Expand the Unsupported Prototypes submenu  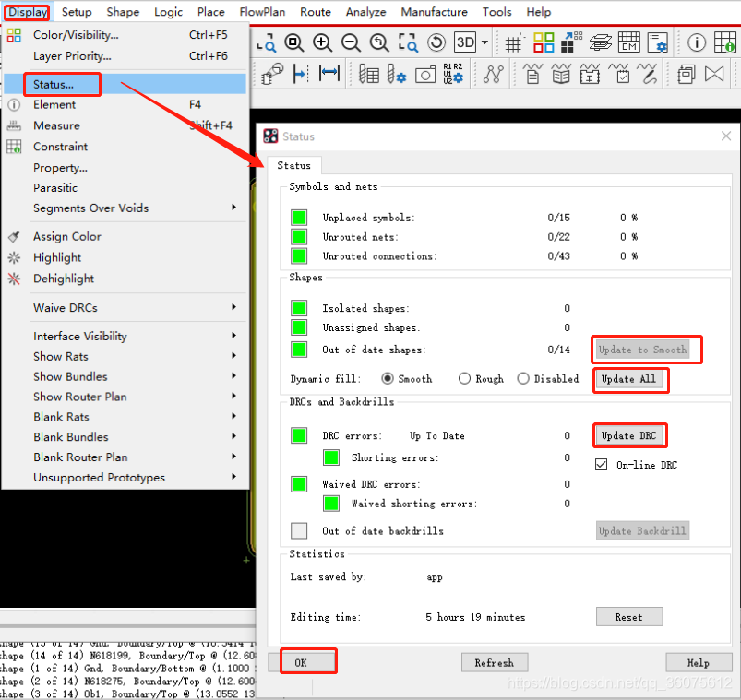pos(125,477)
